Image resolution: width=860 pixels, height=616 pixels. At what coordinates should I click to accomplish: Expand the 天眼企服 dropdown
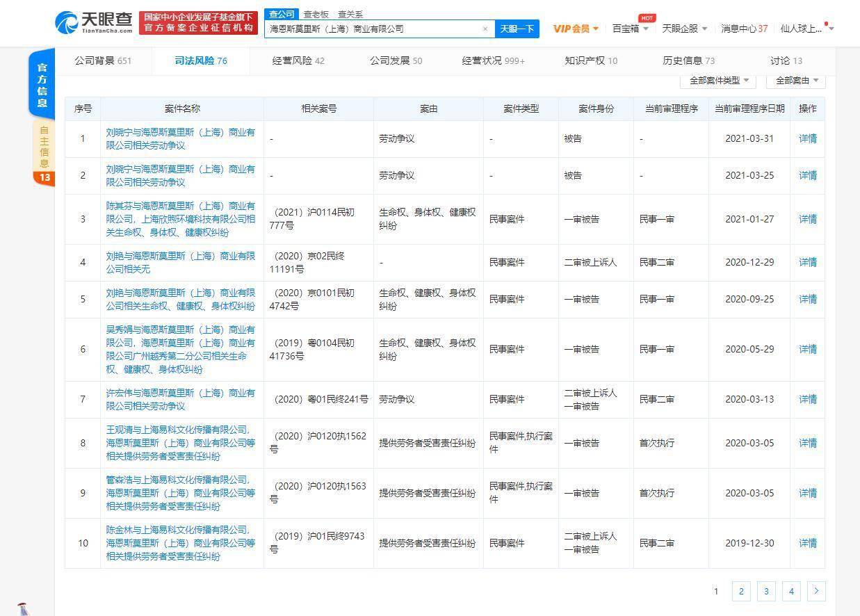(684, 29)
